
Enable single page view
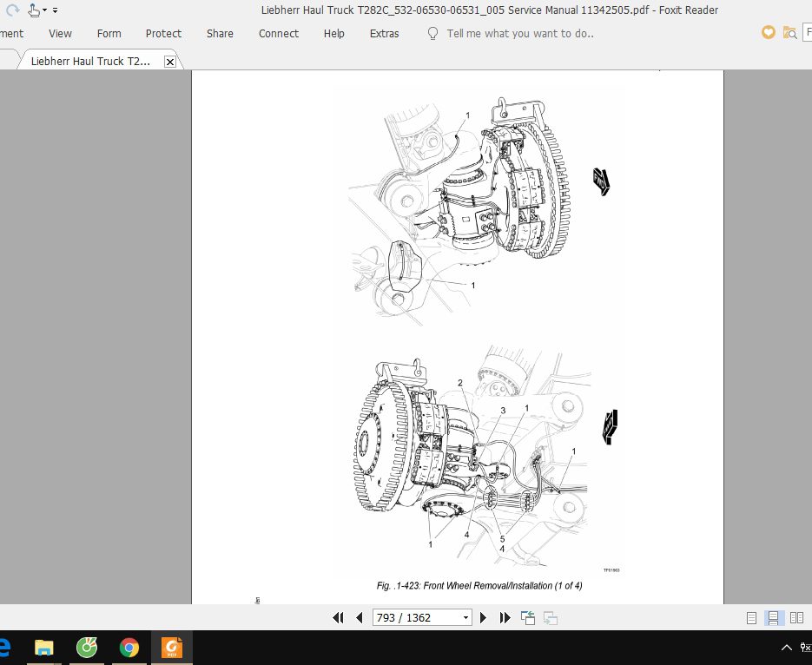click(752, 618)
